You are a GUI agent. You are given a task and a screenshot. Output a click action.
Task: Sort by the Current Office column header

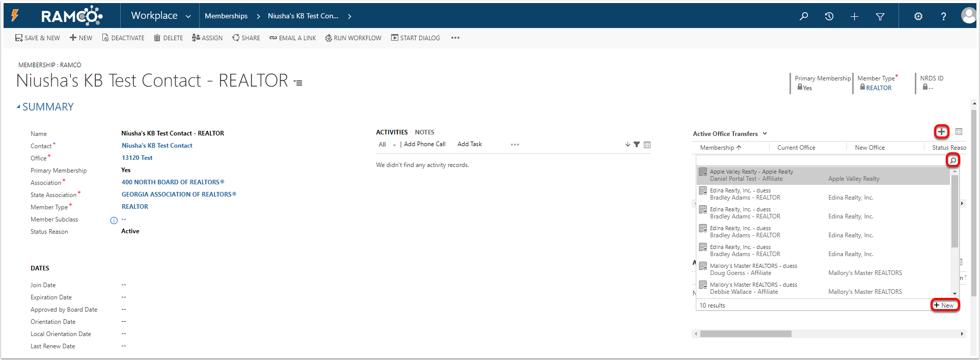[796, 148]
